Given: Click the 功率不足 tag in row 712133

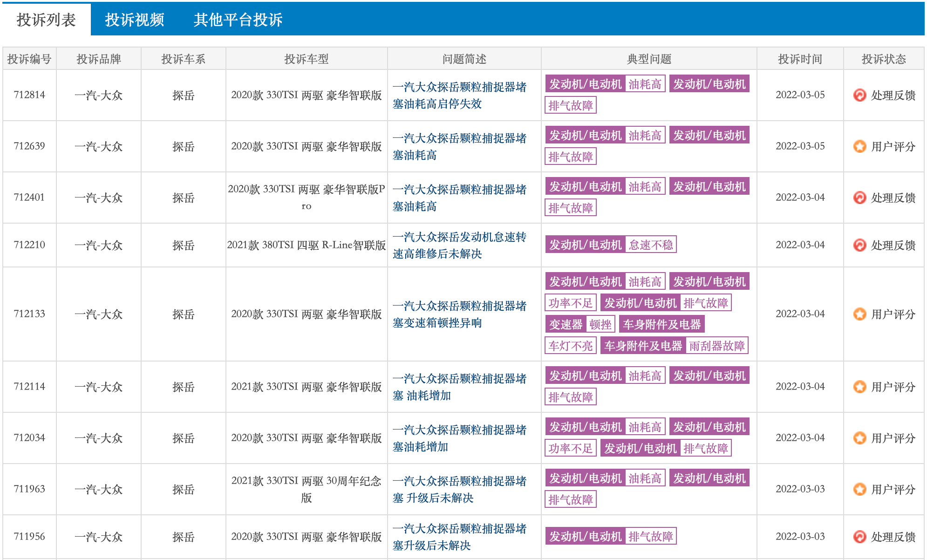Looking at the screenshot, I should click(x=571, y=303).
